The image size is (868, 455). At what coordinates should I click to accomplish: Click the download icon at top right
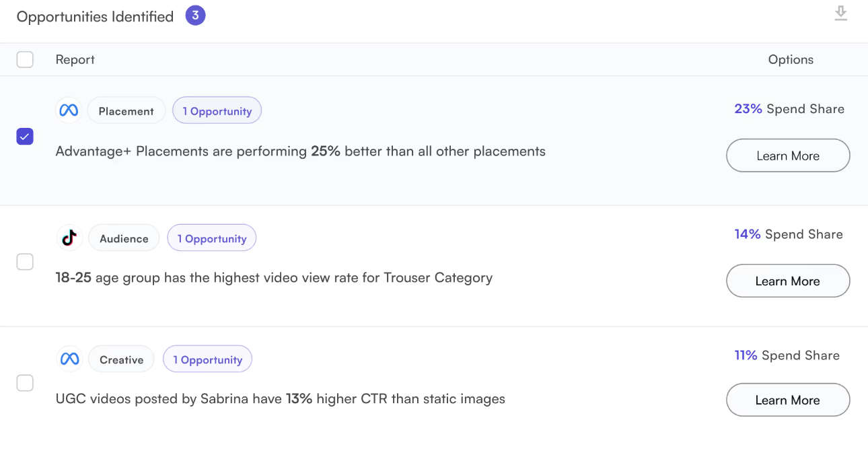(x=840, y=13)
